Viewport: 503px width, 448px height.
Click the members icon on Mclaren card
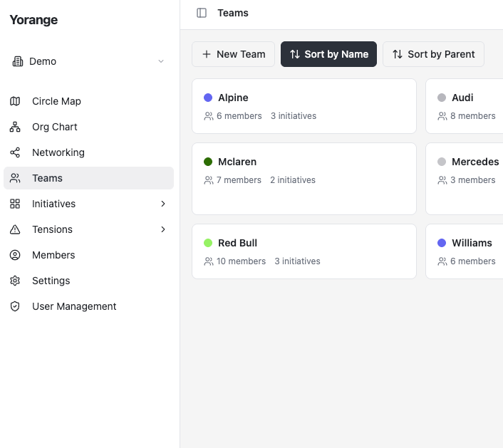pyautogui.click(x=209, y=180)
